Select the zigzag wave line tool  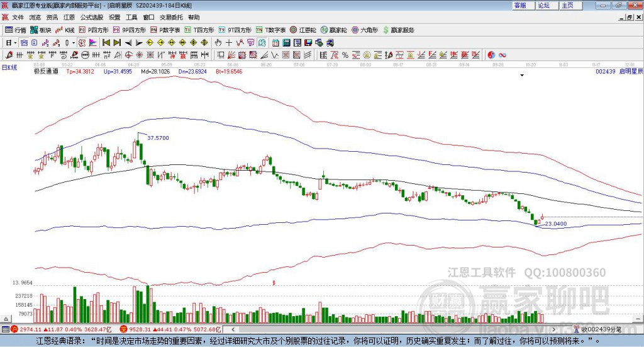click(x=274, y=55)
